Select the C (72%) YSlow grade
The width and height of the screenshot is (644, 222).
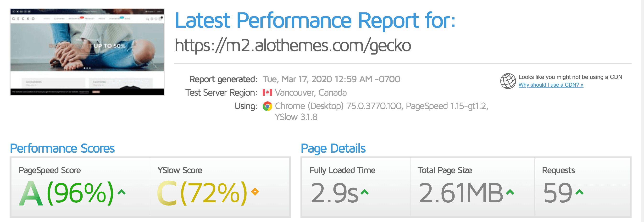pos(202,193)
